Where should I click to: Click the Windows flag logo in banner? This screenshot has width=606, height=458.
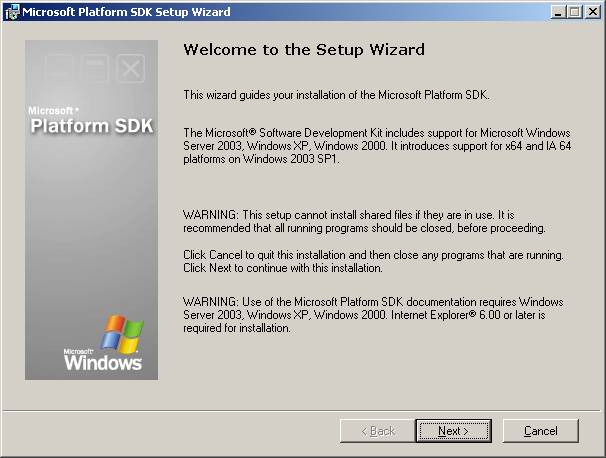(122, 333)
